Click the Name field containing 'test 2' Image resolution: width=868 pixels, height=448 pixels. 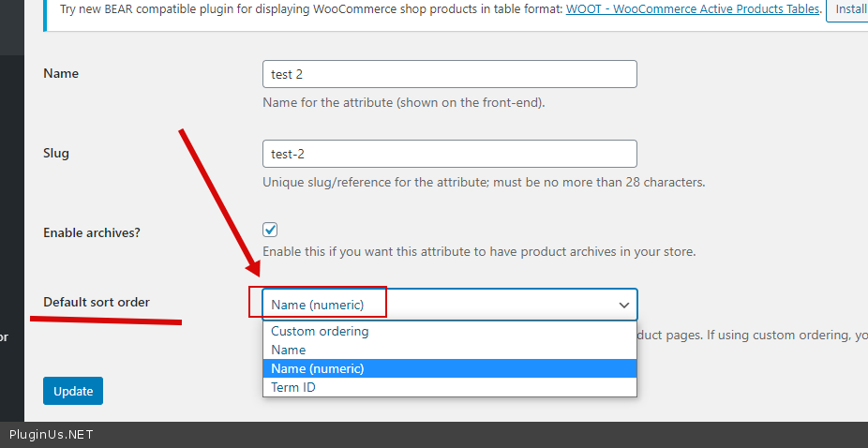click(x=449, y=74)
